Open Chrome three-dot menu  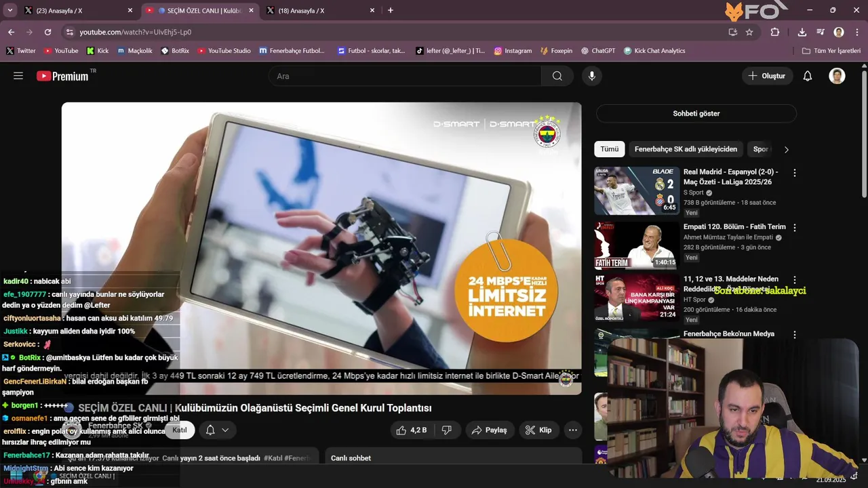[x=856, y=32]
